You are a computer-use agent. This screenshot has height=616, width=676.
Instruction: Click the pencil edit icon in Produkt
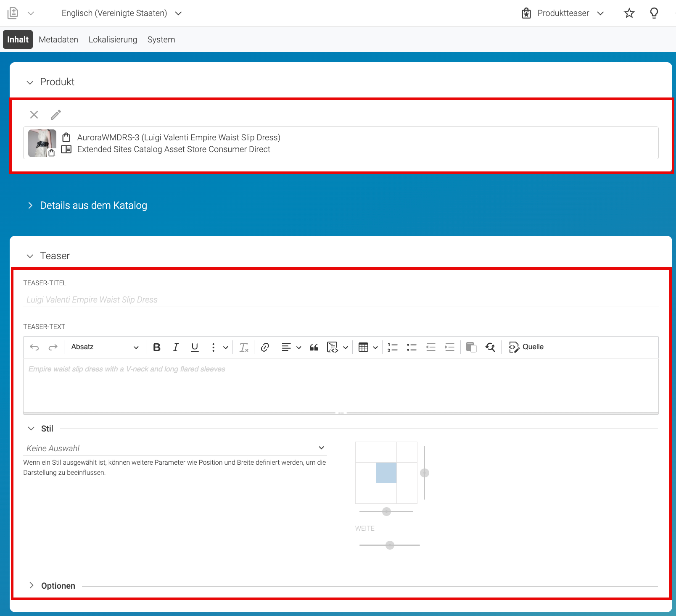point(56,115)
